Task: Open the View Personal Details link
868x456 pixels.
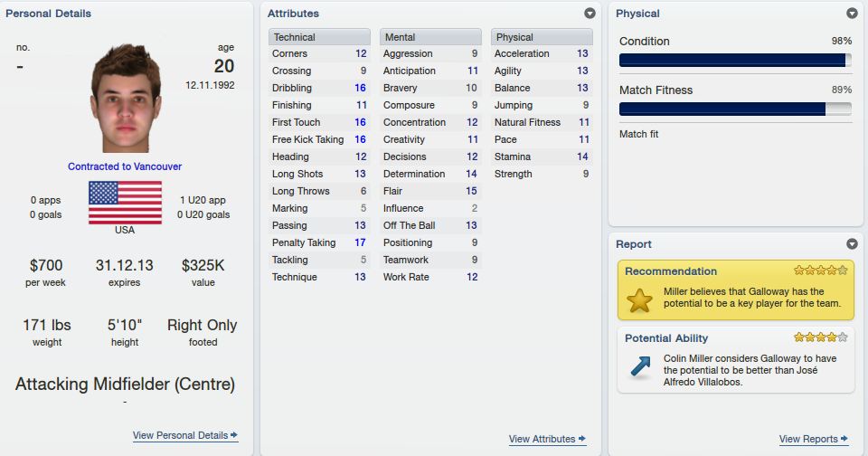Action: point(181,435)
